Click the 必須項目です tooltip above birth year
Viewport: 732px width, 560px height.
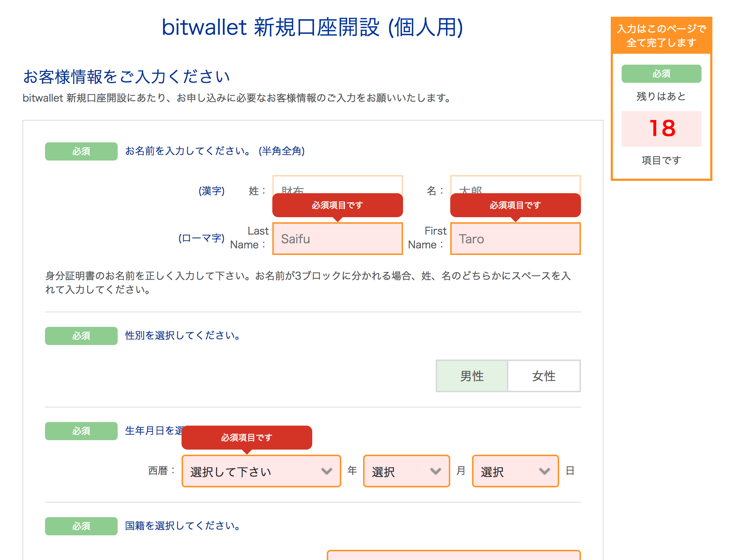pos(247,438)
